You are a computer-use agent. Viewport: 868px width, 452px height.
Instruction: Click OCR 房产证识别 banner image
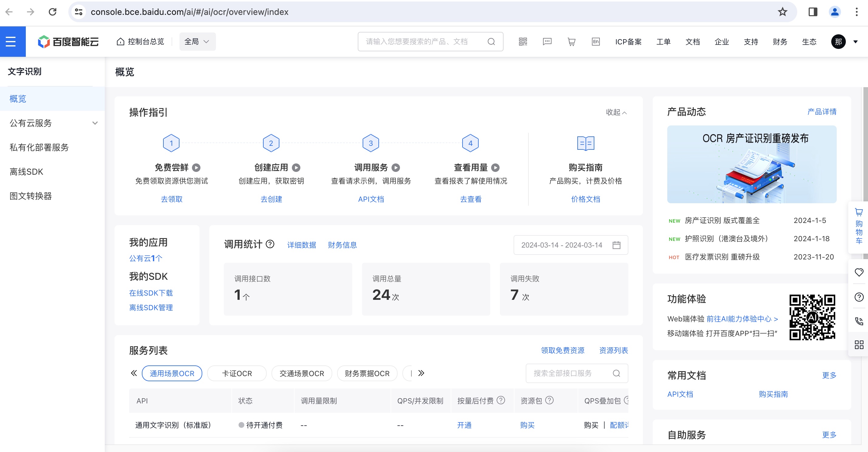tap(752, 164)
